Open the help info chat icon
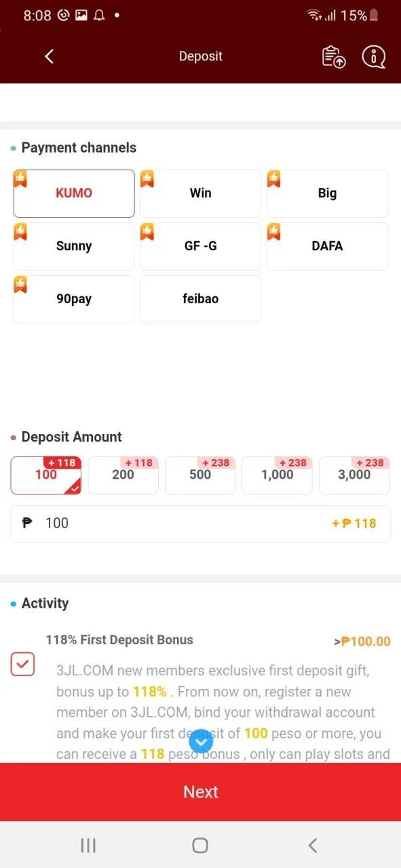The image size is (401, 868). pyautogui.click(x=373, y=57)
